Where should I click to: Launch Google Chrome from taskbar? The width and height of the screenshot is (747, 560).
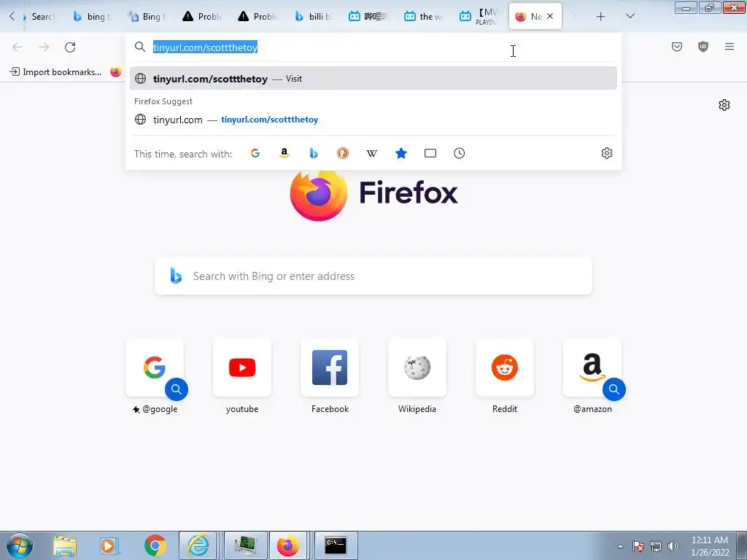tap(155, 546)
